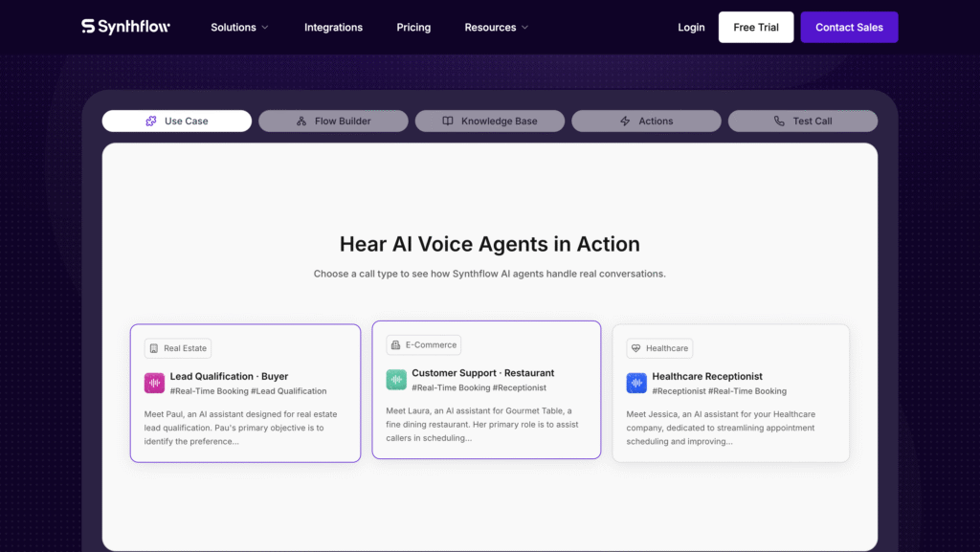This screenshot has height=552, width=980.
Task: Open the Integrations page
Action: tap(333, 28)
